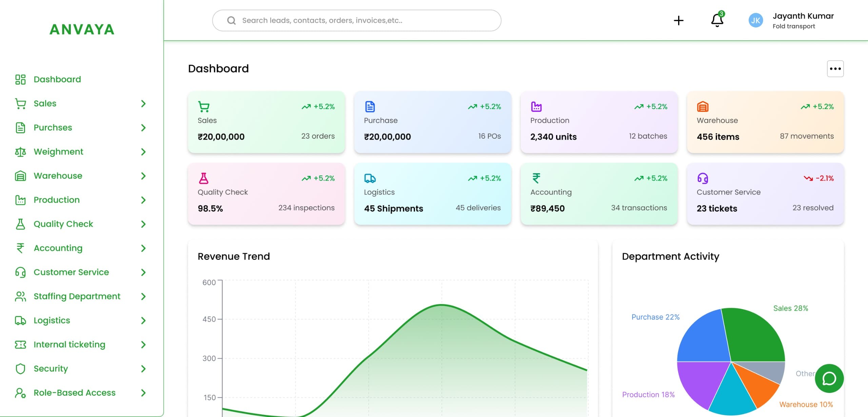Click the Security shield icon
868x417 pixels.
20,369
